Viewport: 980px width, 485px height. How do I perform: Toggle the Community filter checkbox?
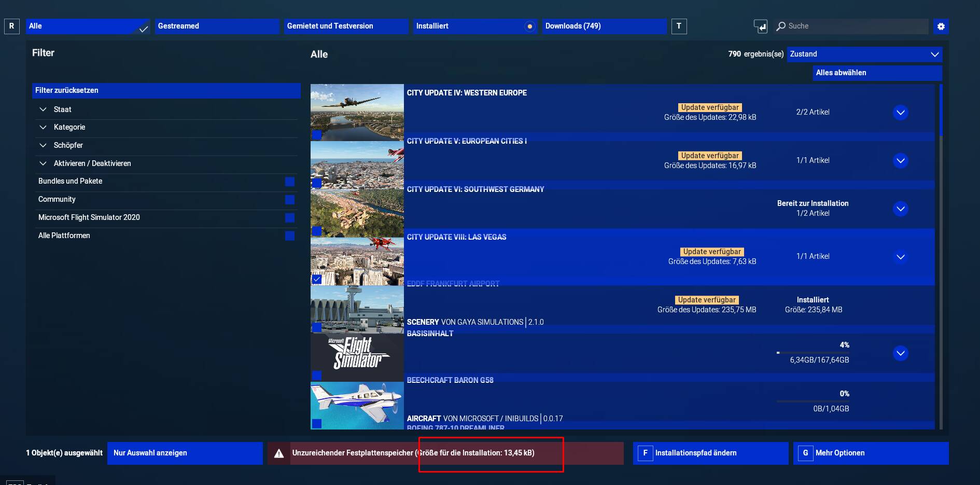point(289,200)
